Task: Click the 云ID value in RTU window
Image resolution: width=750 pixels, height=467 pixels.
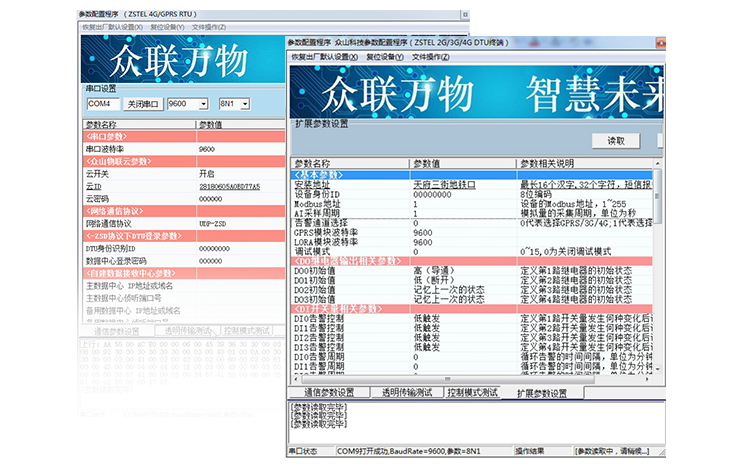Action: (x=230, y=187)
